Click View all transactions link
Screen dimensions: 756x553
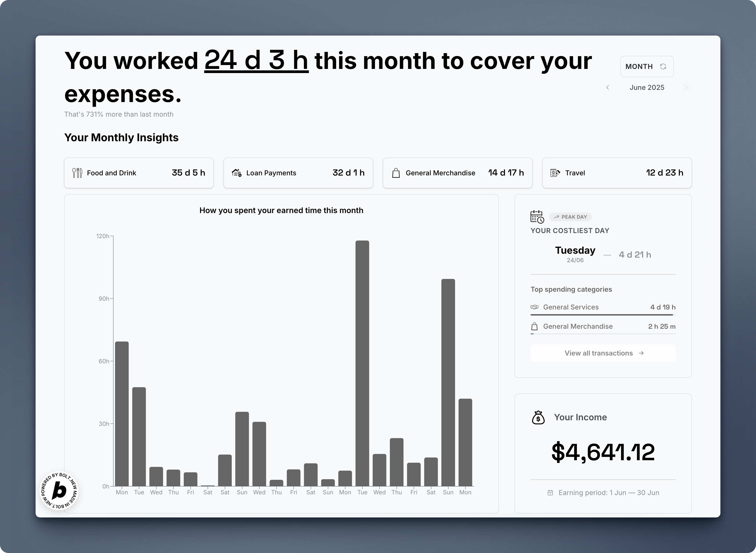coord(603,353)
